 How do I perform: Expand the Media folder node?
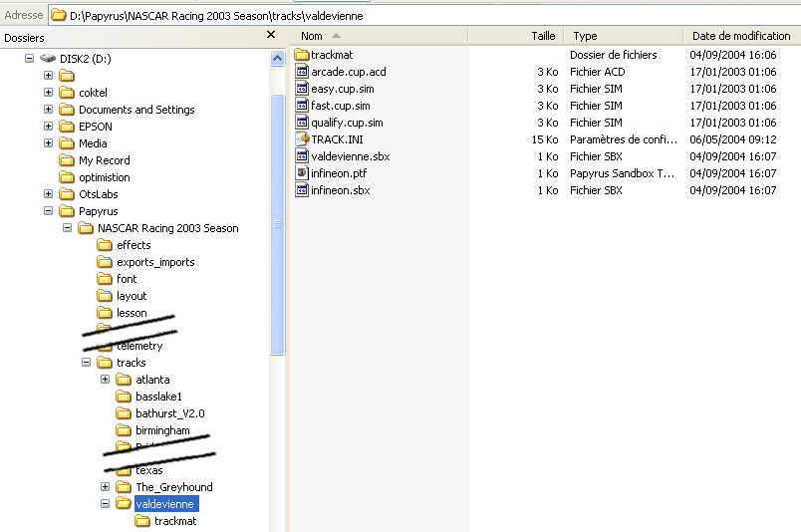(x=48, y=143)
